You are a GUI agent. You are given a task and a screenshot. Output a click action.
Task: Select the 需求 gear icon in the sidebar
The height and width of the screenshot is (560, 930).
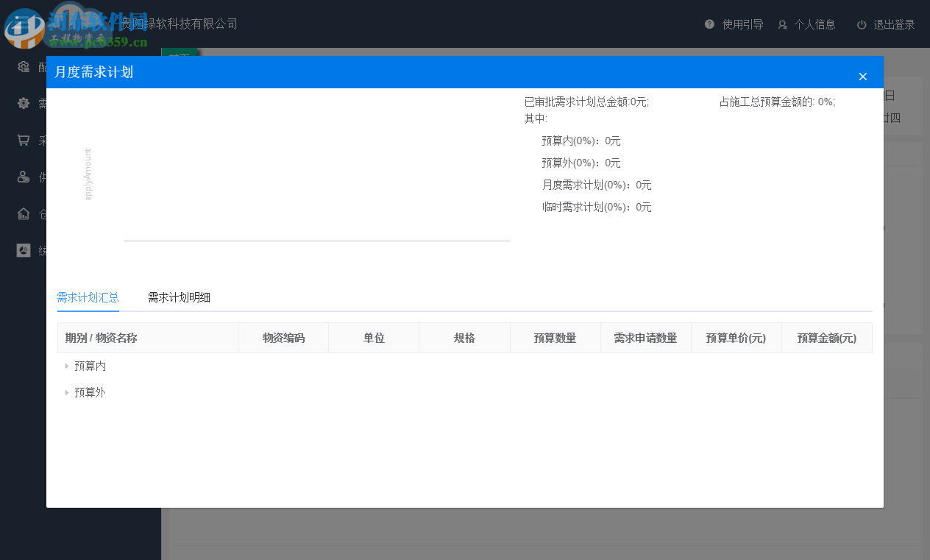pos(22,103)
